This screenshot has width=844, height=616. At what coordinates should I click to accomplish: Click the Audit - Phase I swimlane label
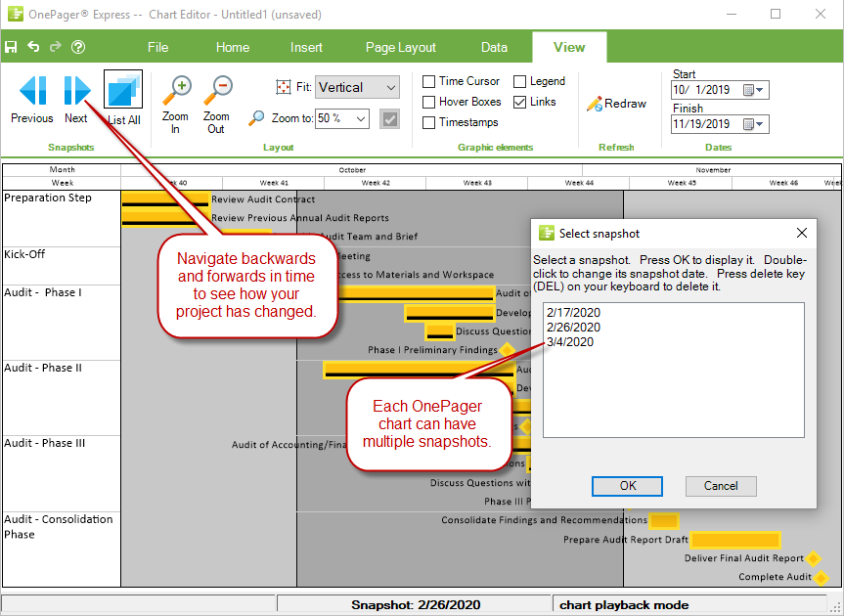tap(43, 292)
